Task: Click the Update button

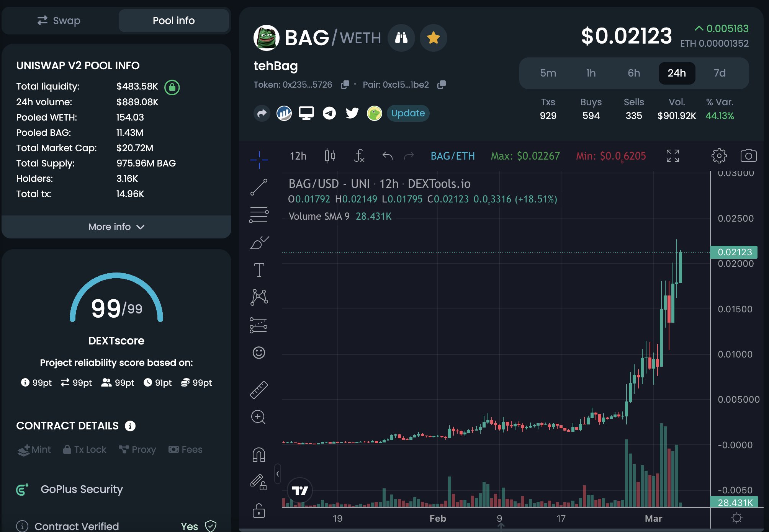Action: 408,113
